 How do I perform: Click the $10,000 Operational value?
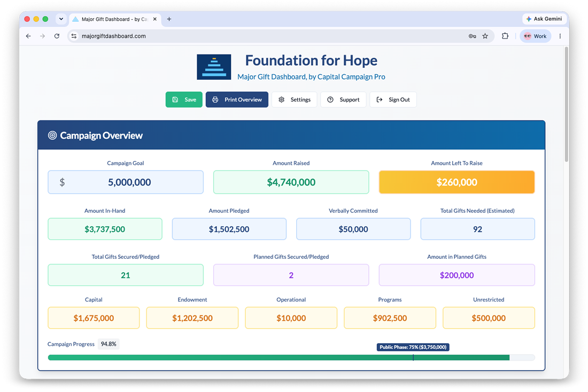tap(291, 318)
